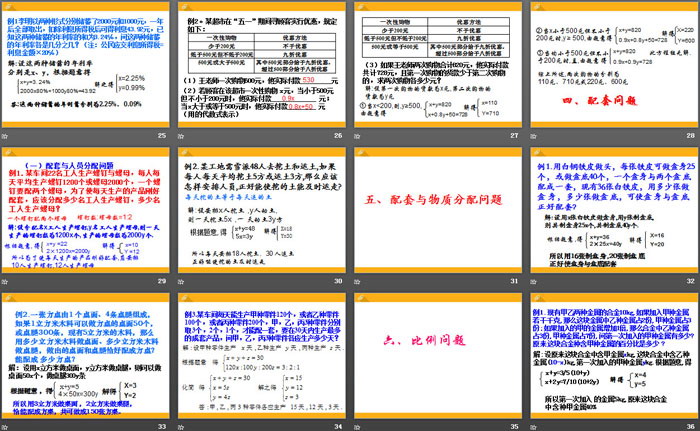Click animation star icon under slide 30
Image resolution: width=700 pixels, height=431 pixels.
(181, 281)
